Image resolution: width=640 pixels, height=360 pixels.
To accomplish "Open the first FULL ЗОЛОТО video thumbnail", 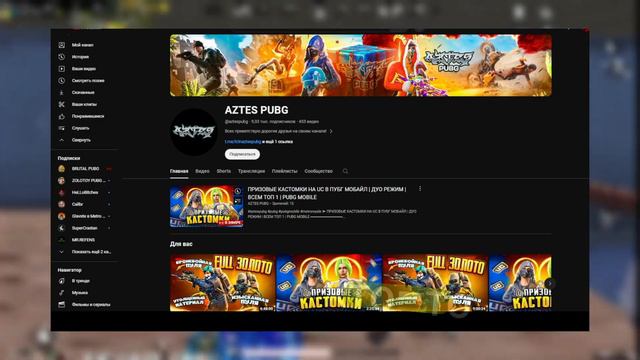I will tap(223, 283).
